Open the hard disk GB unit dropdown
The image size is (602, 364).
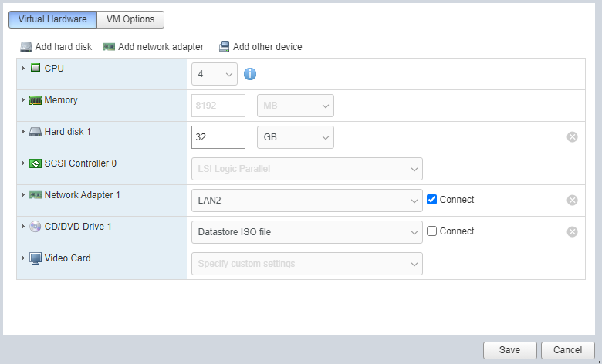[296, 137]
